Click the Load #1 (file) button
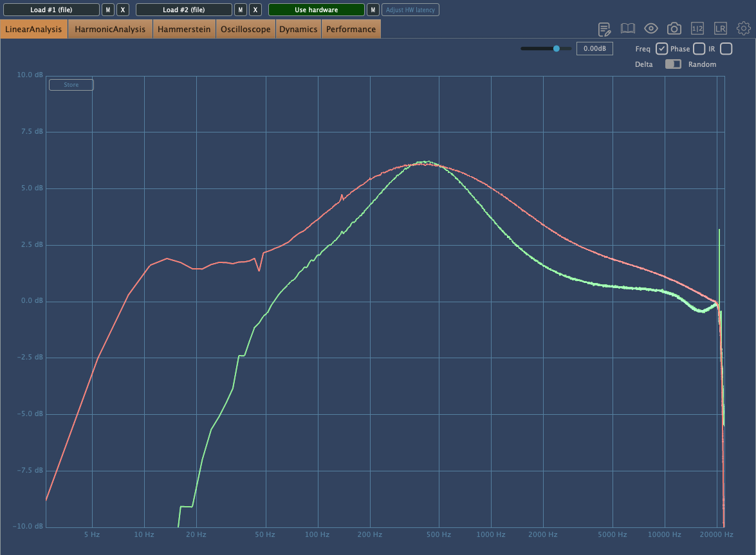 (x=51, y=10)
